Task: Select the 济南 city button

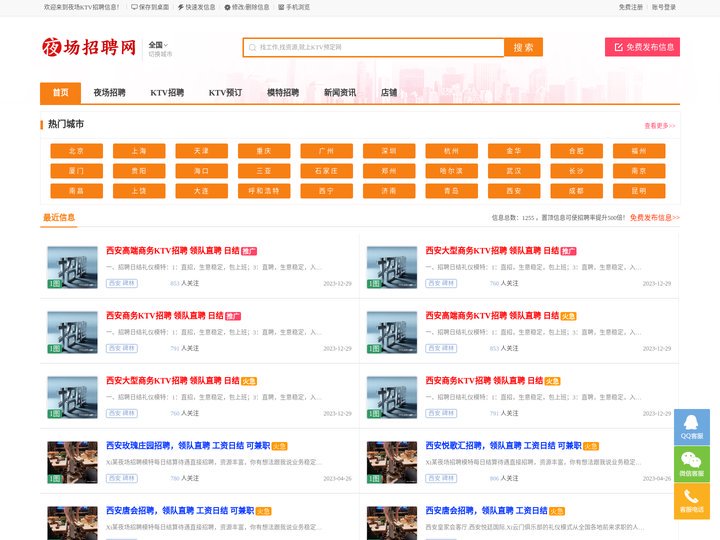Action: [x=389, y=191]
